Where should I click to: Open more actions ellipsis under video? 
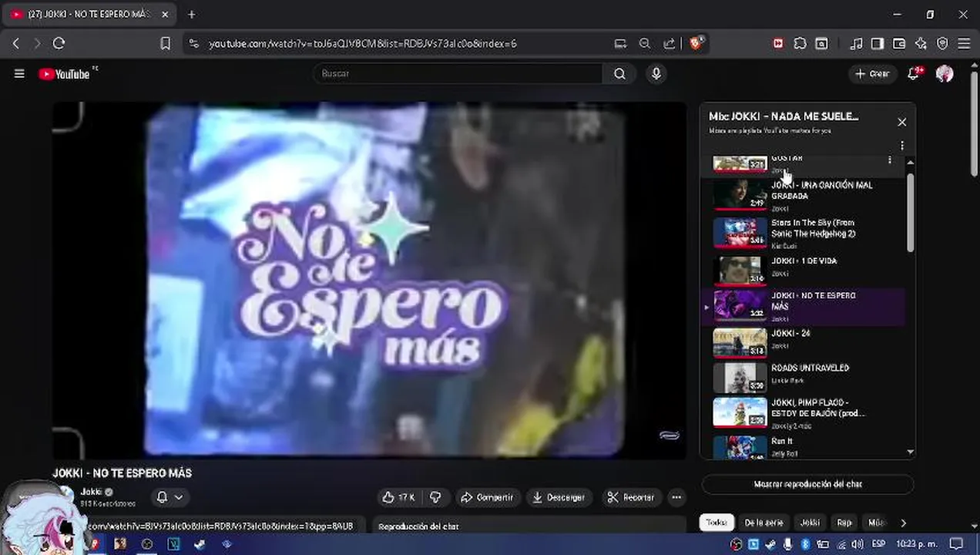click(676, 498)
